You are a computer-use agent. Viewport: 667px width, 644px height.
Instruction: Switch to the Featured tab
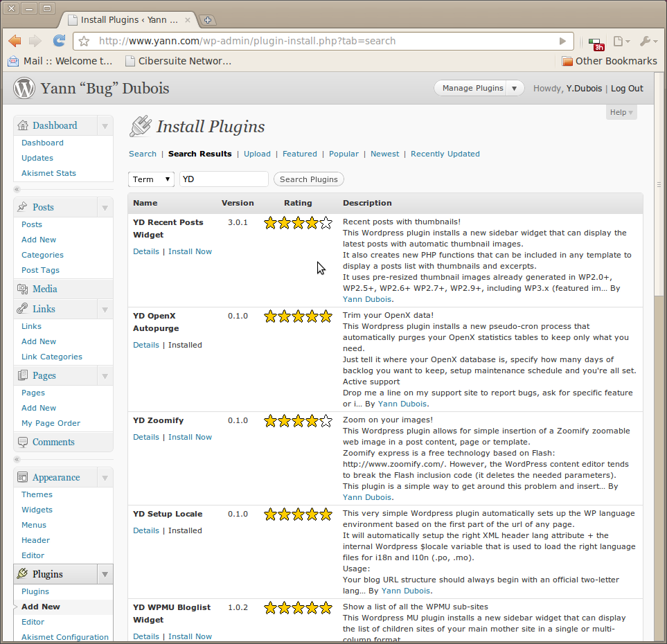(300, 154)
